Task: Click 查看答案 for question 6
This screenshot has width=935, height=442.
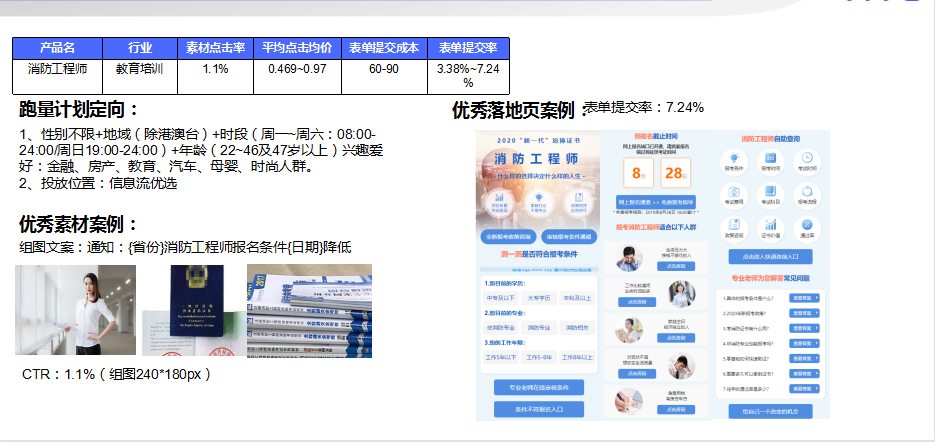Action: pyautogui.click(x=804, y=373)
